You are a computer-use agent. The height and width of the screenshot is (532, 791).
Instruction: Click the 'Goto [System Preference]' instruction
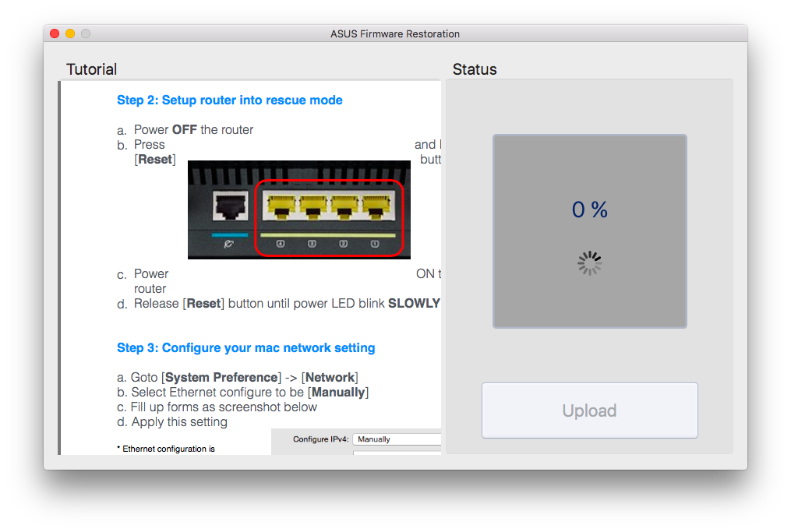click(238, 377)
